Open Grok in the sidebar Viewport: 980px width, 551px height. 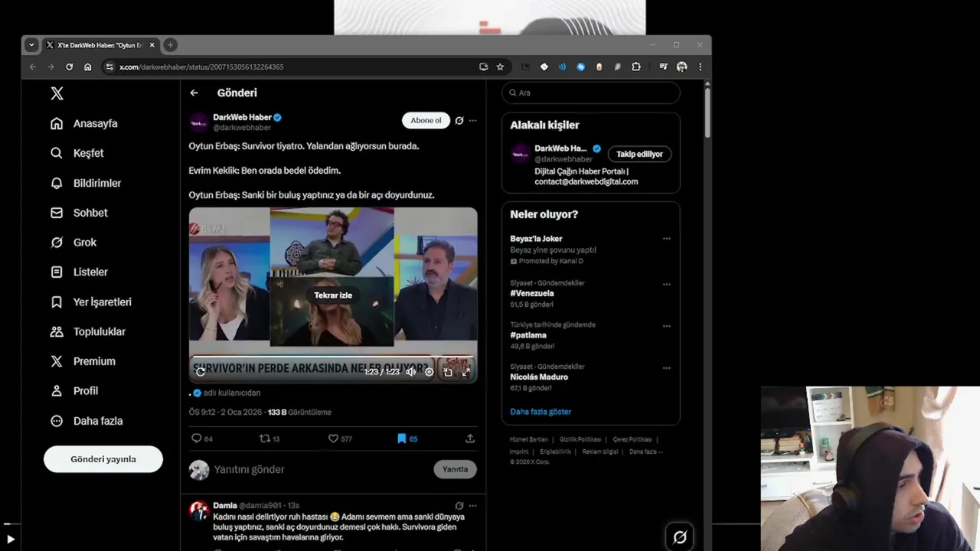73,242
